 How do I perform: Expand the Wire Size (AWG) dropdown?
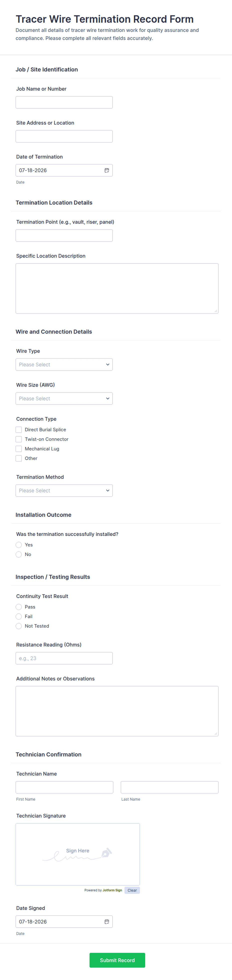tap(64, 398)
